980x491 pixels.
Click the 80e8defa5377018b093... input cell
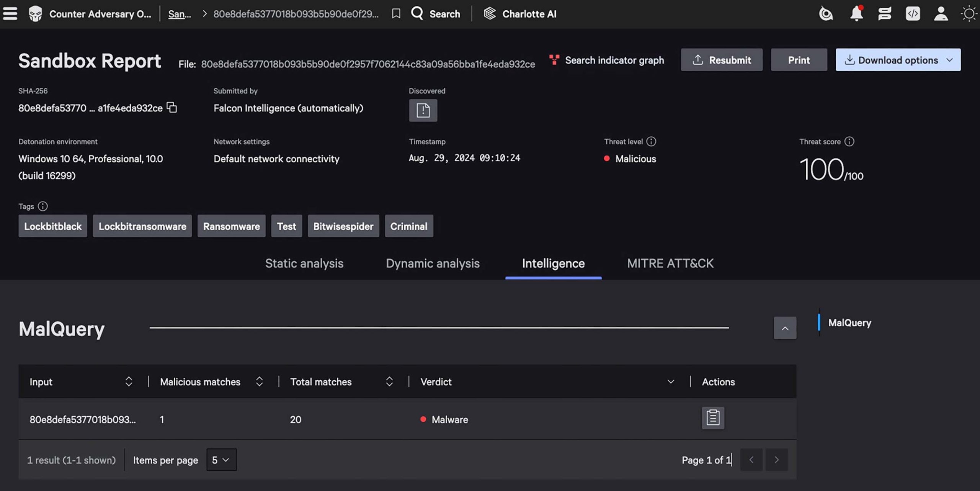pyautogui.click(x=83, y=419)
